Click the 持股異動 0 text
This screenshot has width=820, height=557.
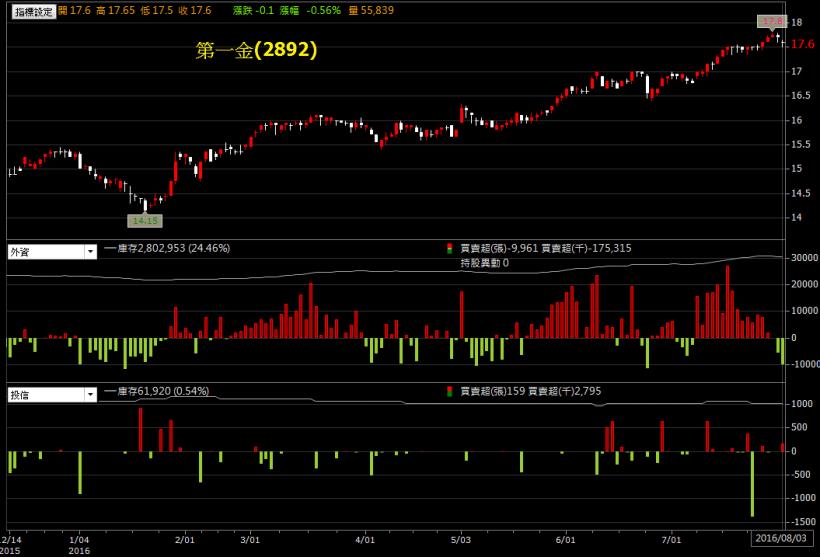coord(484,263)
